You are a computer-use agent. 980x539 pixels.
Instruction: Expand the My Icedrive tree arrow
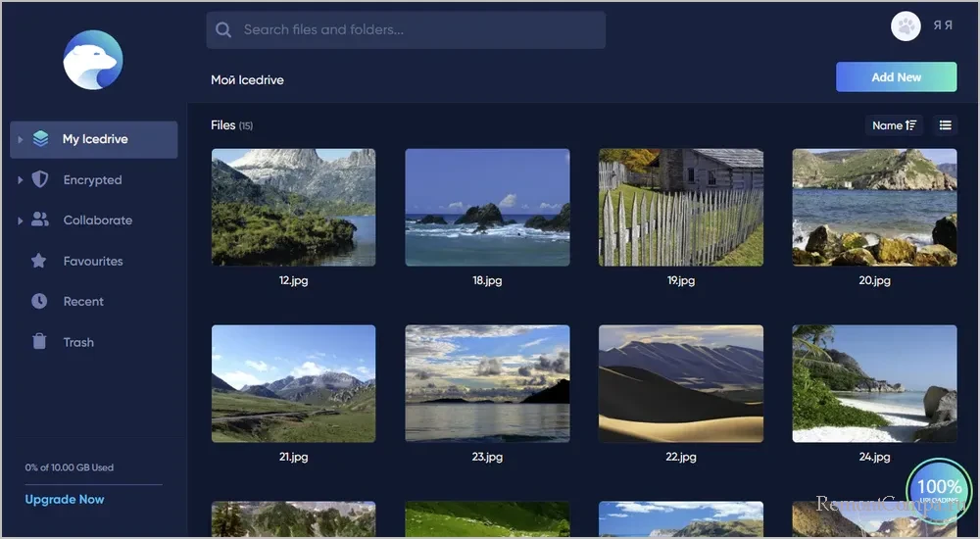20,139
